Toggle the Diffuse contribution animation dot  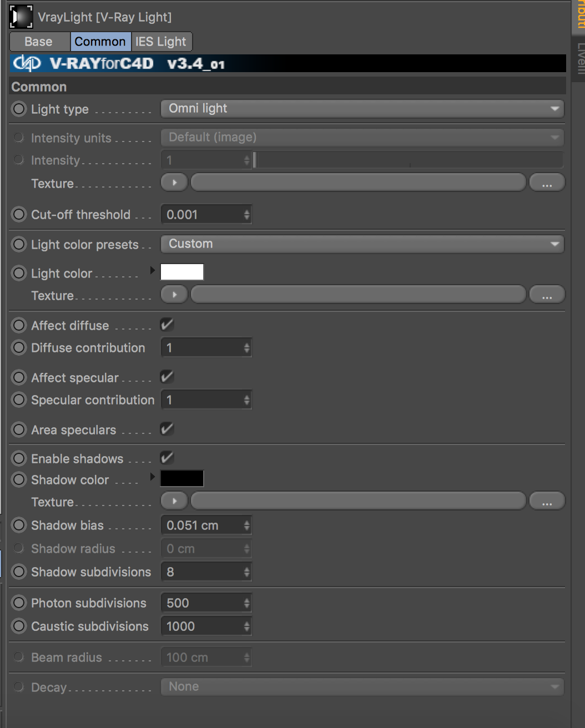click(x=19, y=347)
